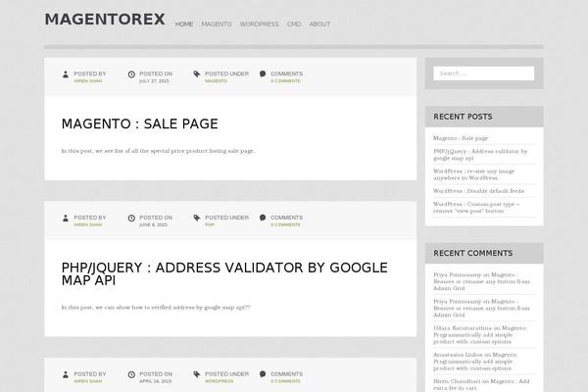This screenshot has height=392, width=588.
Task: Click the MAGENTOREX site title
Action: pos(105,20)
